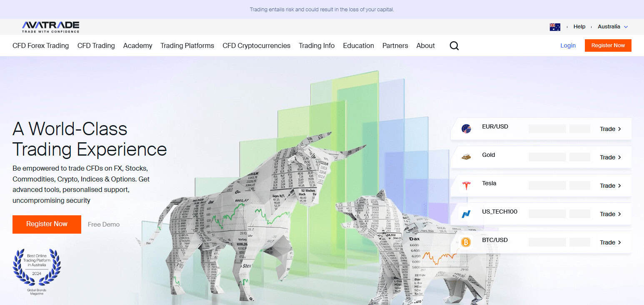This screenshot has width=644, height=305.
Task: Click the Bitcoin BTC/USD icon
Action: click(x=466, y=242)
